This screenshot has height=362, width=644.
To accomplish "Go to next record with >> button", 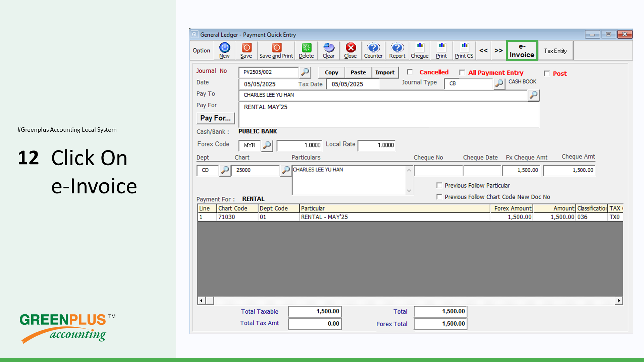I will tap(498, 51).
